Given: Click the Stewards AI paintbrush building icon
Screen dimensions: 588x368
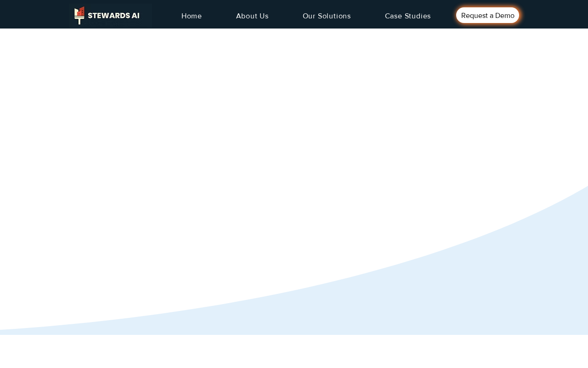Looking at the screenshot, I should [79, 15].
